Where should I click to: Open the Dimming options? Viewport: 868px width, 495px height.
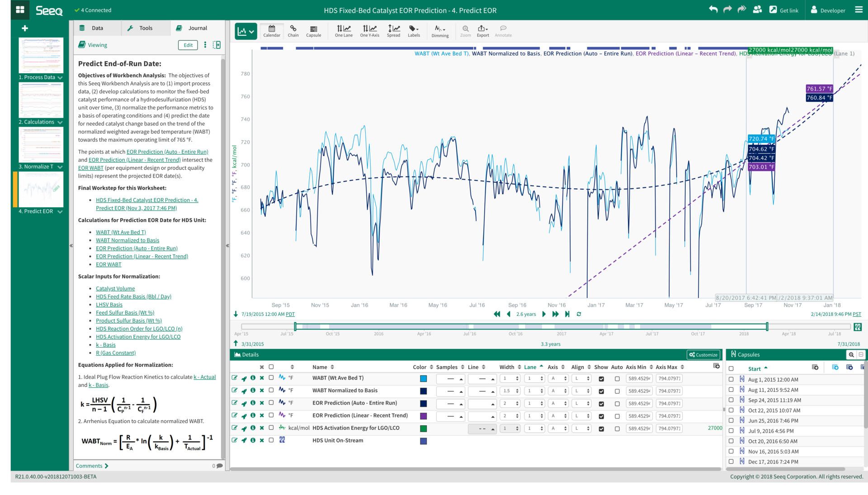pos(439,31)
